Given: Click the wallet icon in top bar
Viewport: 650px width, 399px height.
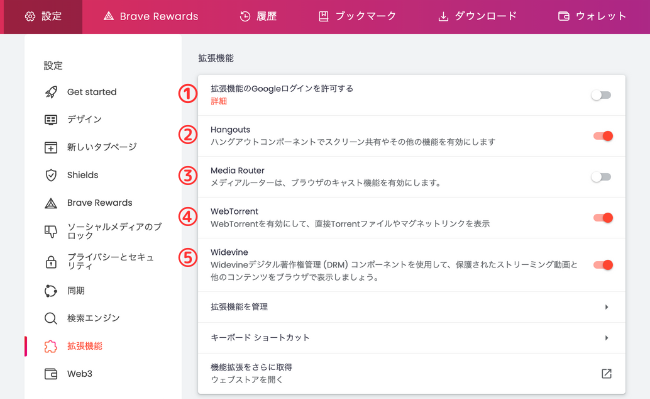Looking at the screenshot, I should (x=563, y=16).
